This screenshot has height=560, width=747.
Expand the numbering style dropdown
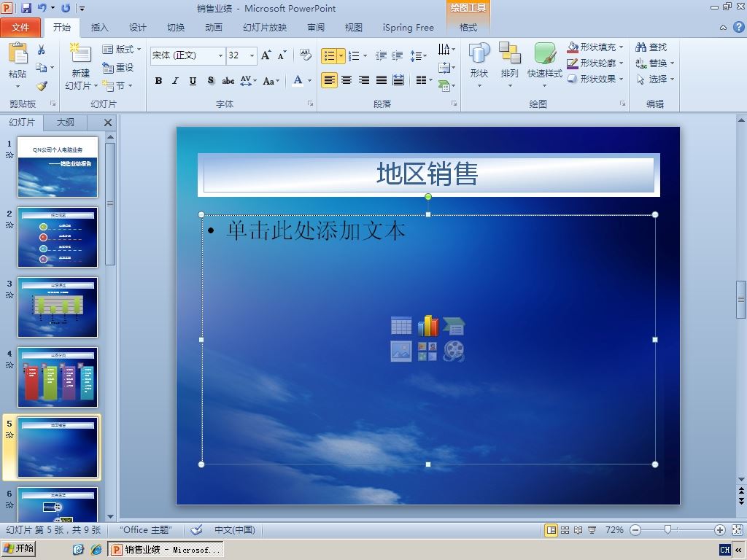[x=365, y=55]
